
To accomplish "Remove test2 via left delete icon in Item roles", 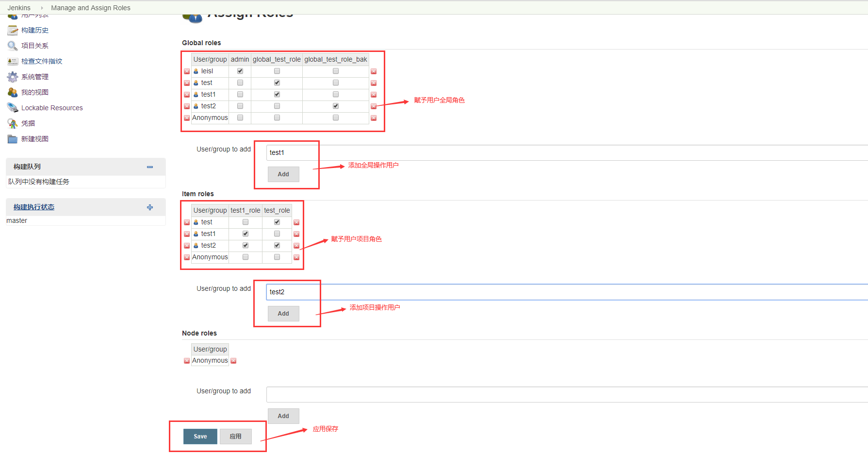I will pos(187,246).
